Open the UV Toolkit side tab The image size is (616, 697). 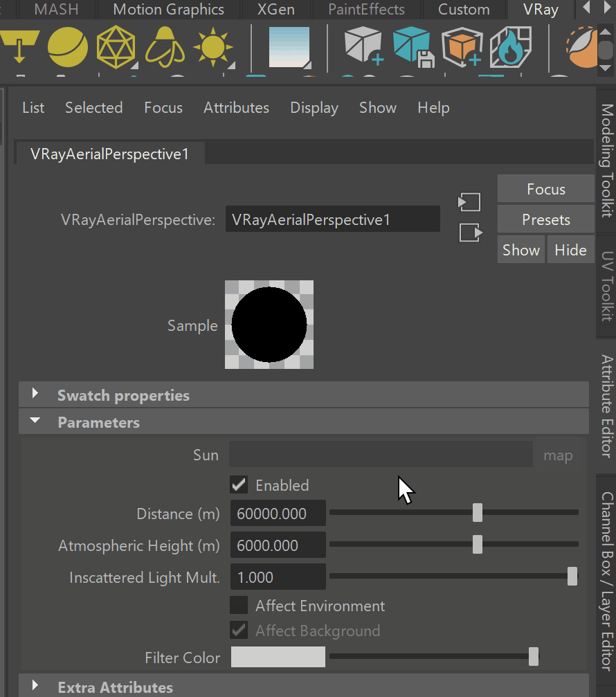[607, 287]
